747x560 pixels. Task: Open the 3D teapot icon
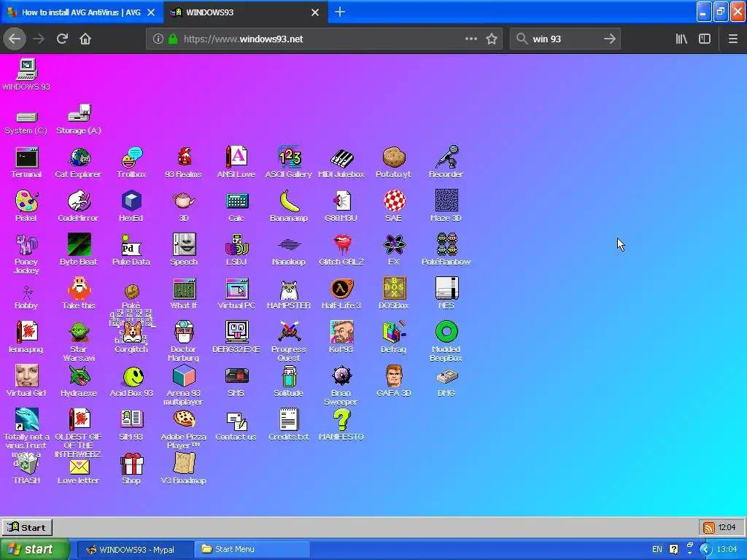[x=184, y=206]
